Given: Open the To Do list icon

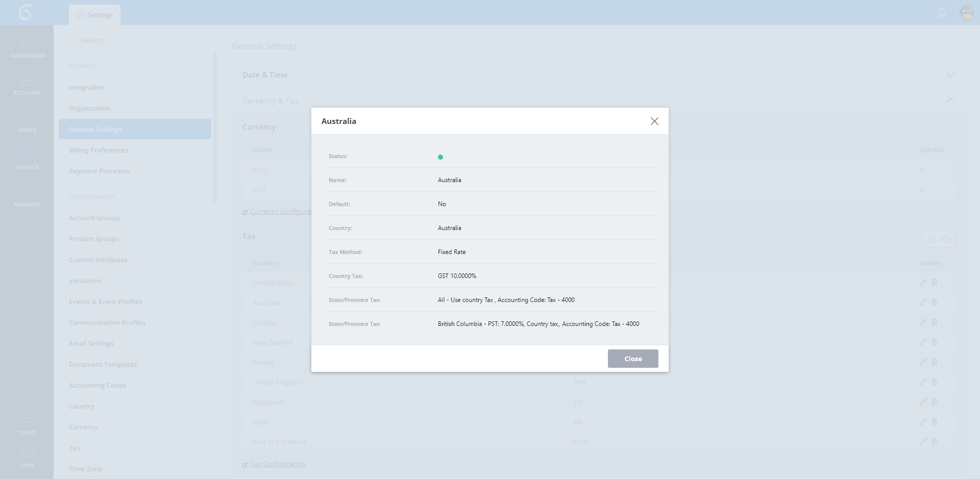Looking at the screenshot, I should (27, 419).
